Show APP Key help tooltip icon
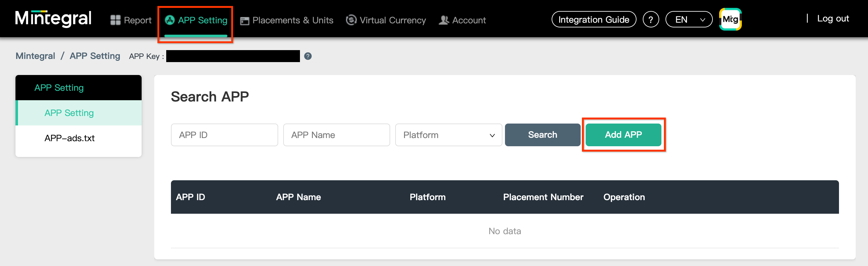868x266 pixels. pyautogui.click(x=308, y=56)
